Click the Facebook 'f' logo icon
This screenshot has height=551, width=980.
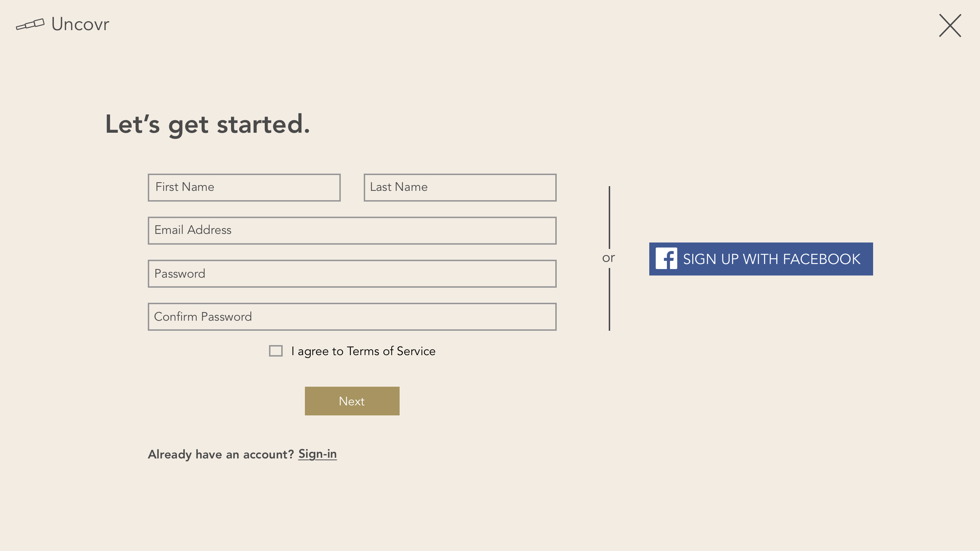coord(666,258)
